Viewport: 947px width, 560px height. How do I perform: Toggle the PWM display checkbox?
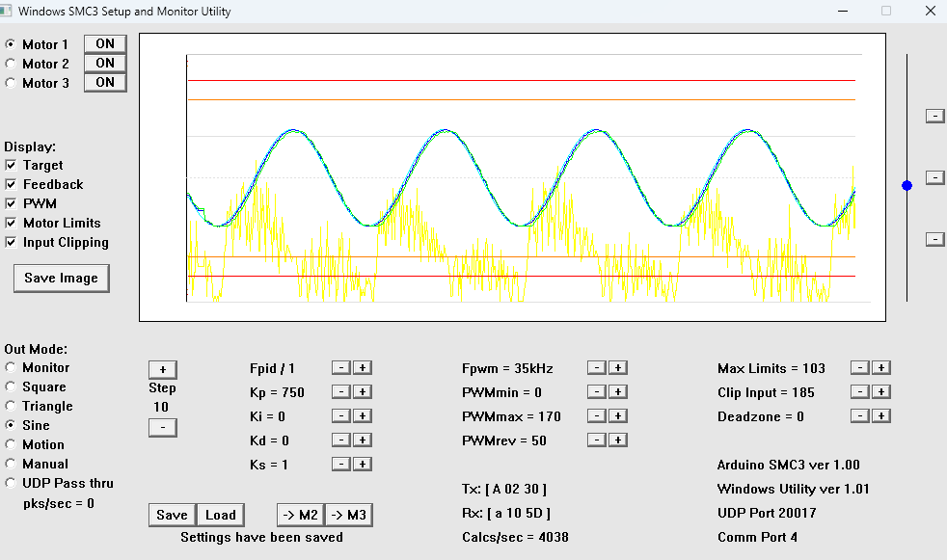[11, 204]
